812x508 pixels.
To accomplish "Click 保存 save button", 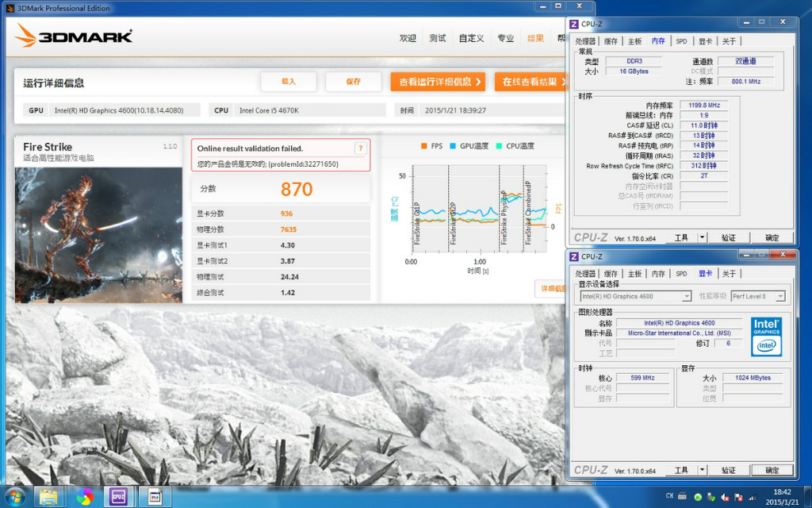I will 353,82.
